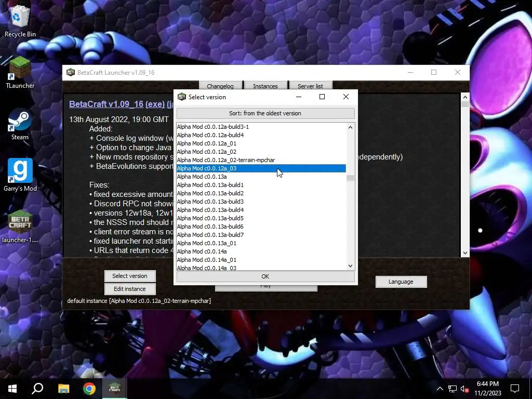Open the Recycle Bin desktop icon

pos(20,21)
